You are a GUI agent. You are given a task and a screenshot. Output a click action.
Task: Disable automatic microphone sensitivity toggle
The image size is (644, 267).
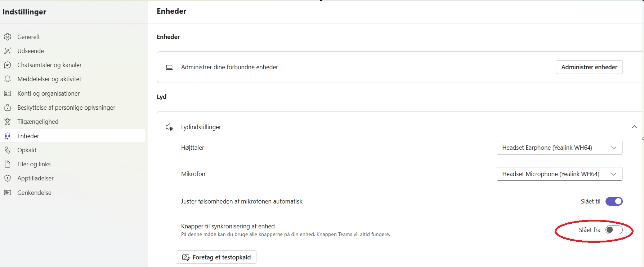614,201
